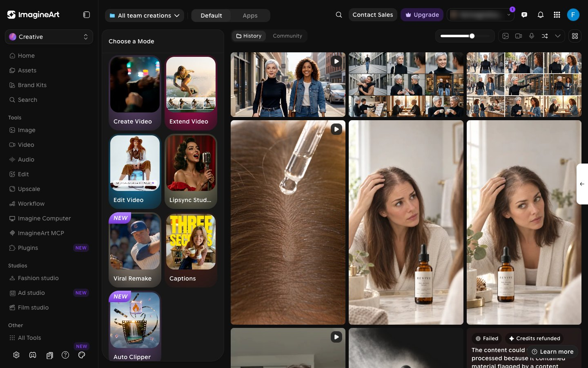Open the apps grid launcher icon
Image resolution: width=588 pixels, height=368 pixels.
(x=557, y=15)
